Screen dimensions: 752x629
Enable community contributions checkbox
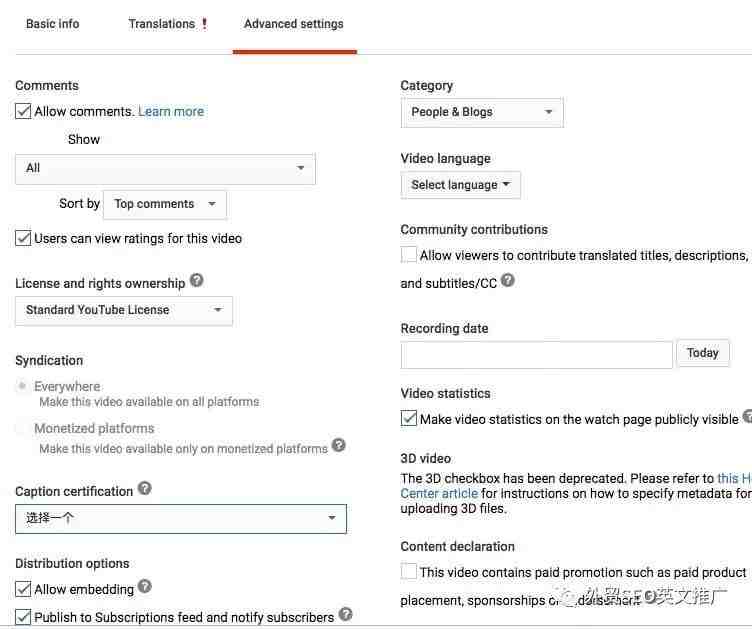tap(409, 255)
